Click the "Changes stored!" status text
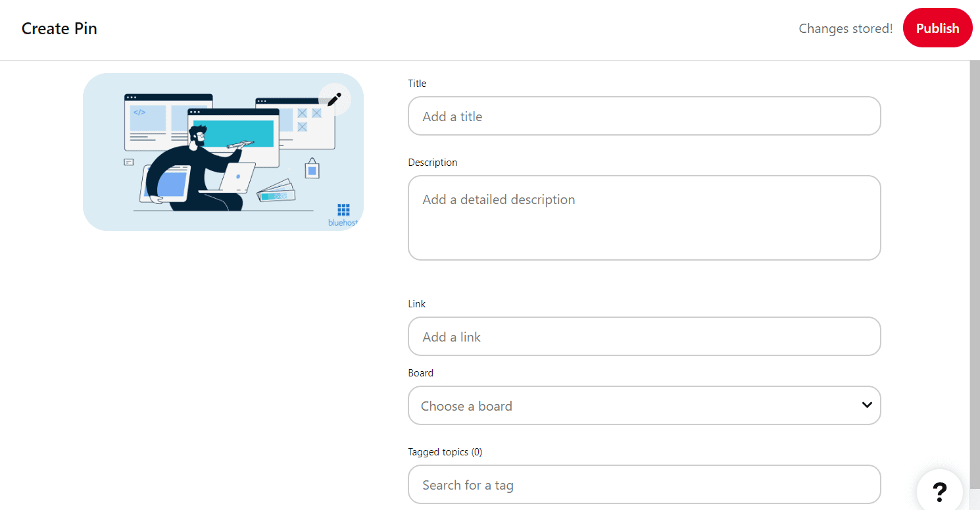 click(845, 29)
